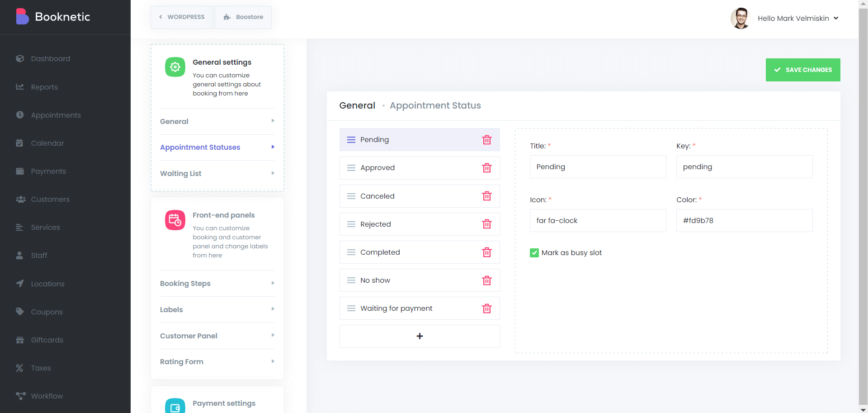
Task: Click Waiting for payment drag handle
Action: 351,309
